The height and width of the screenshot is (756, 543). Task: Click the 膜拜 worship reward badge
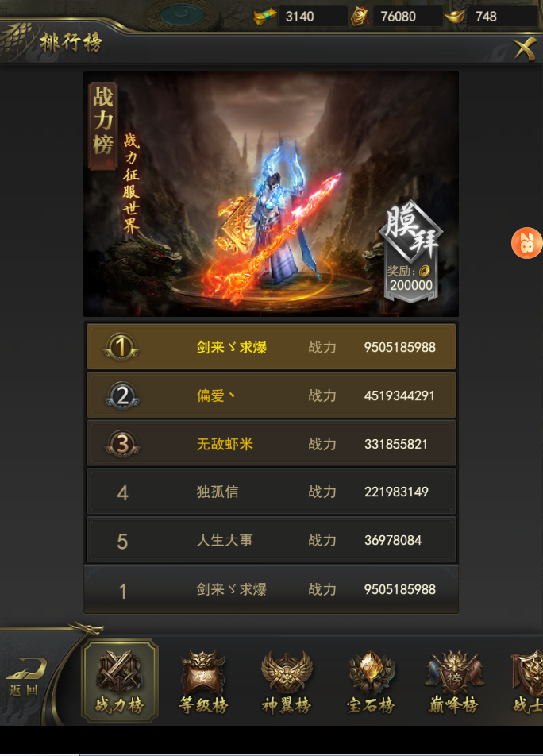click(411, 251)
